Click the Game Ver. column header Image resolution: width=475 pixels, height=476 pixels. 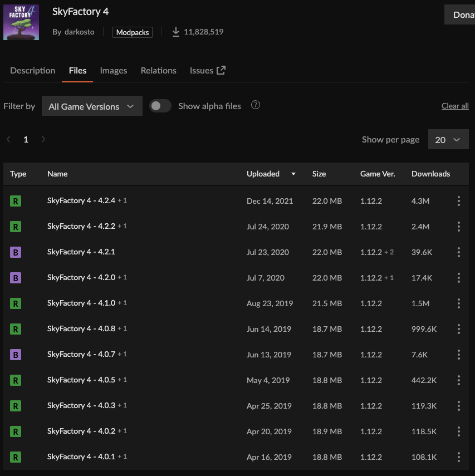[x=378, y=174]
